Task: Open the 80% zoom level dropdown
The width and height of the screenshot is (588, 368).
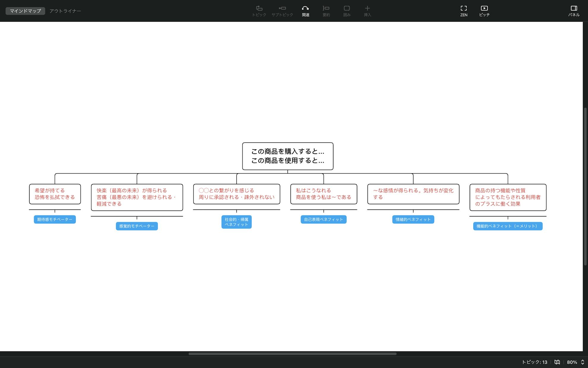Action: coord(572,362)
